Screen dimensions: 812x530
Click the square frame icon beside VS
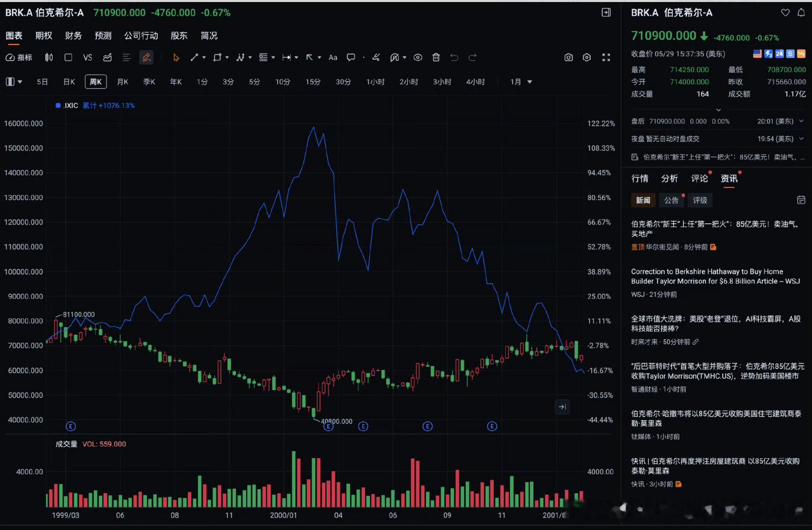click(68, 57)
